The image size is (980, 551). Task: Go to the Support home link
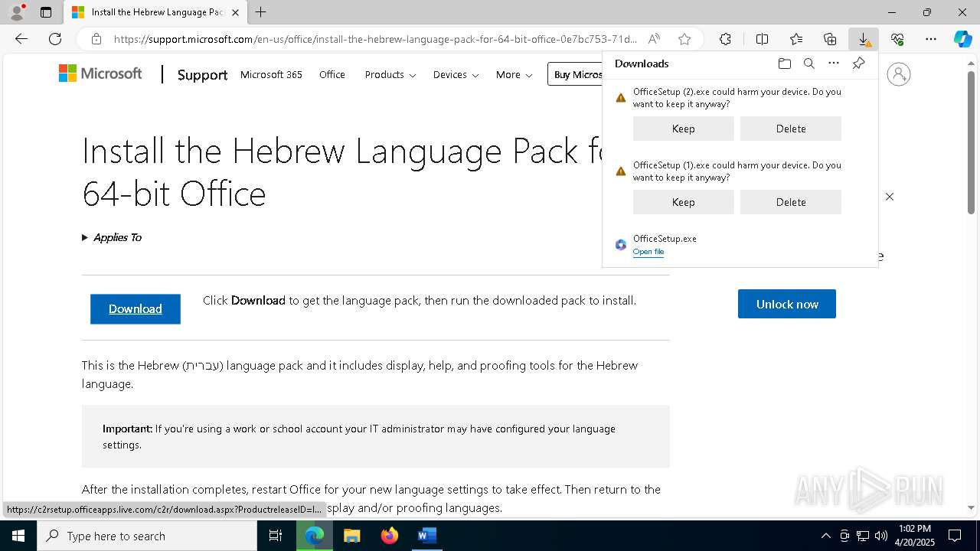point(202,74)
